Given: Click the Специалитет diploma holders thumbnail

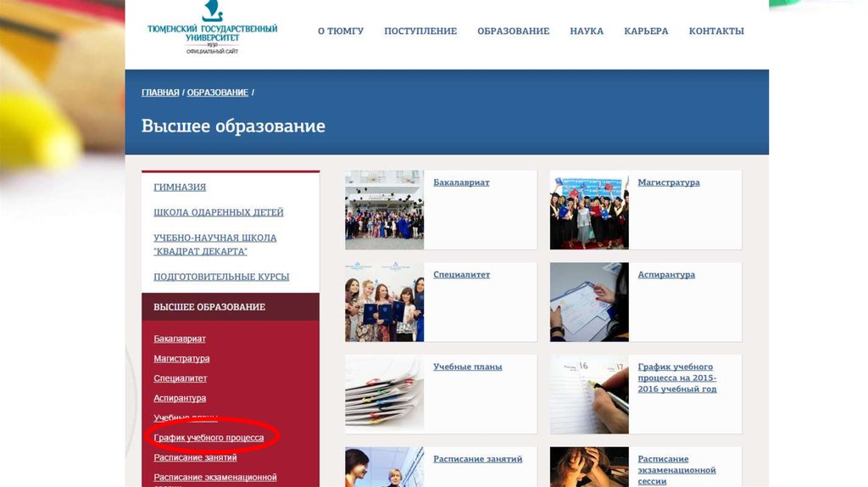Looking at the screenshot, I should [384, 301].
